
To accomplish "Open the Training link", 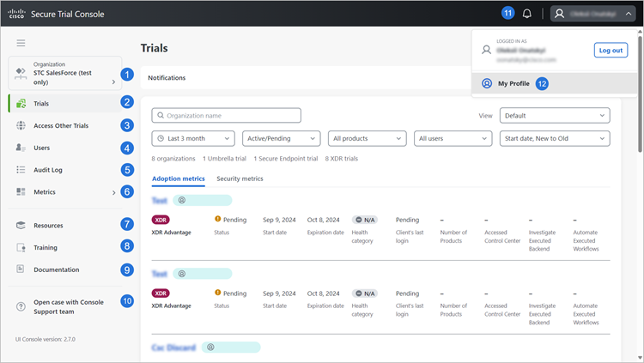I will coord(65,247).
